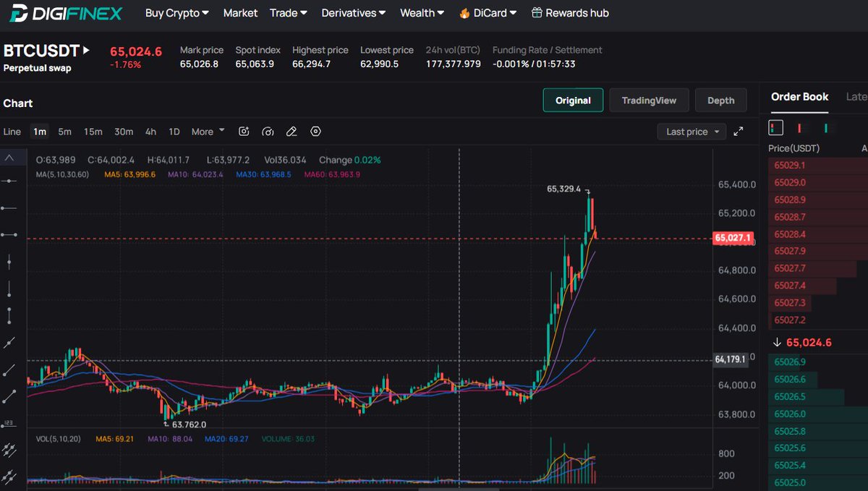This screenshot has width=868, height=491.
Task: Expand the More timeframe options dropdown
Action: point(207,131)
